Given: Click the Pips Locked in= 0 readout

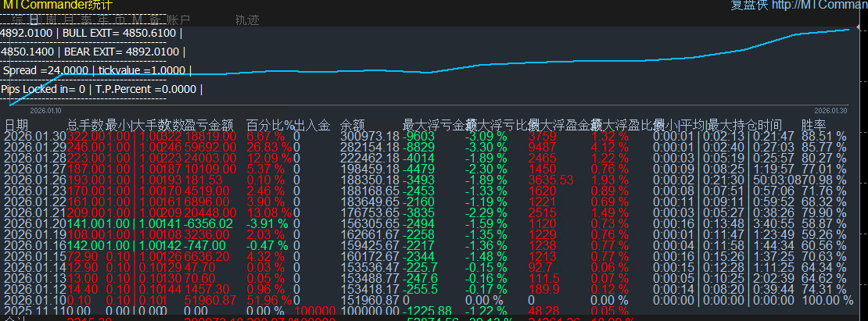Looking at the screenshot, I should pyautogui.click(x=43, y=89).
